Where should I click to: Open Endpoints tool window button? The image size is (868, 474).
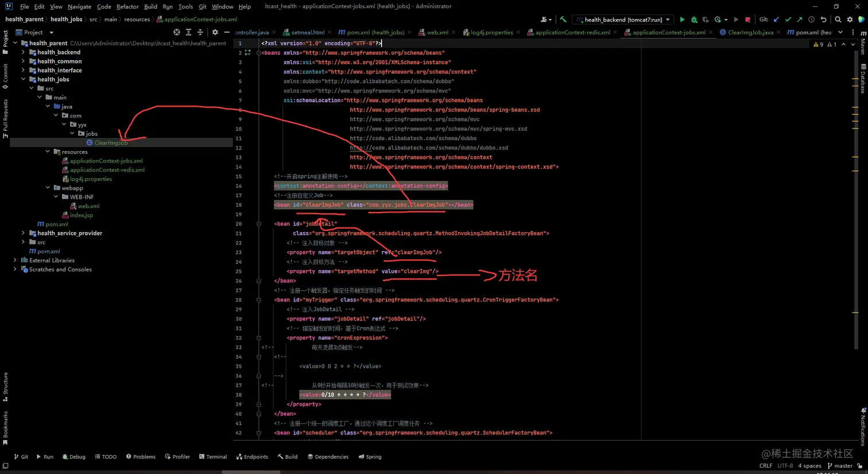point(252,457)
